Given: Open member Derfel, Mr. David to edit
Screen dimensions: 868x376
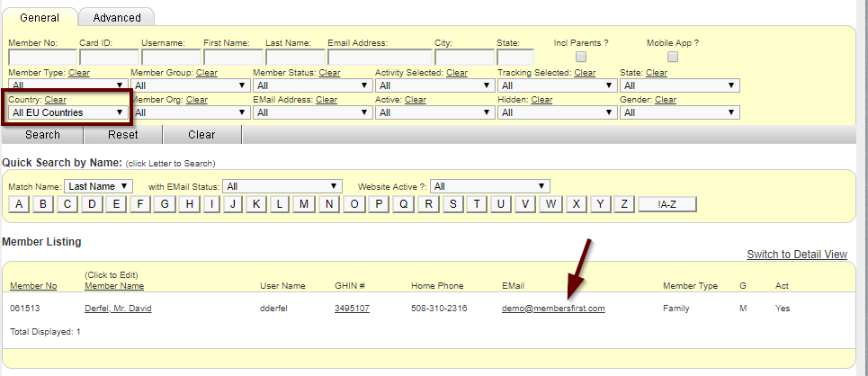Looking at the screenshot, I should [118, 309].
